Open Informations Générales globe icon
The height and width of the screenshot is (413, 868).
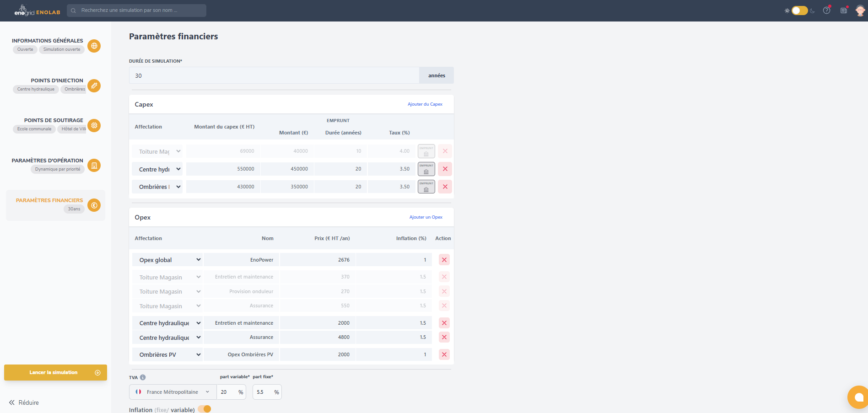[x=94, y=46]
